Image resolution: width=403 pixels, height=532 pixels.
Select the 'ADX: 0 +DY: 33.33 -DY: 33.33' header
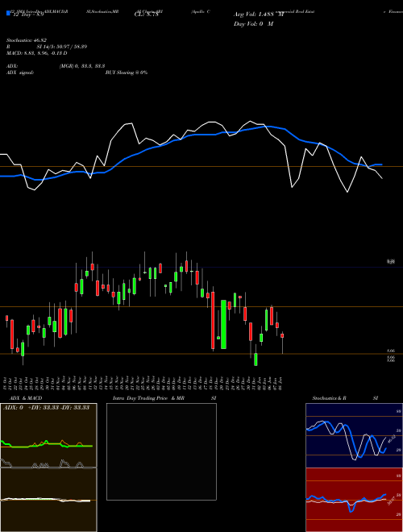pyautogui.click(x=46, y=408)
